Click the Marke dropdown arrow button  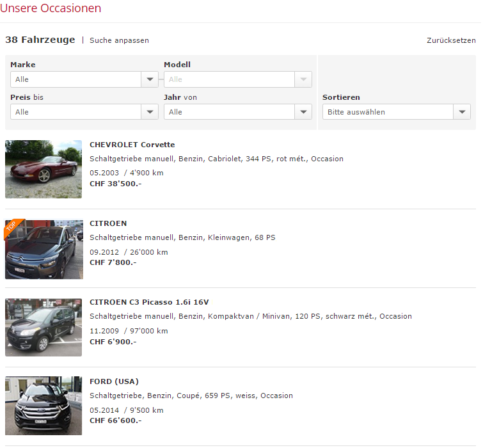coord(150,79)
